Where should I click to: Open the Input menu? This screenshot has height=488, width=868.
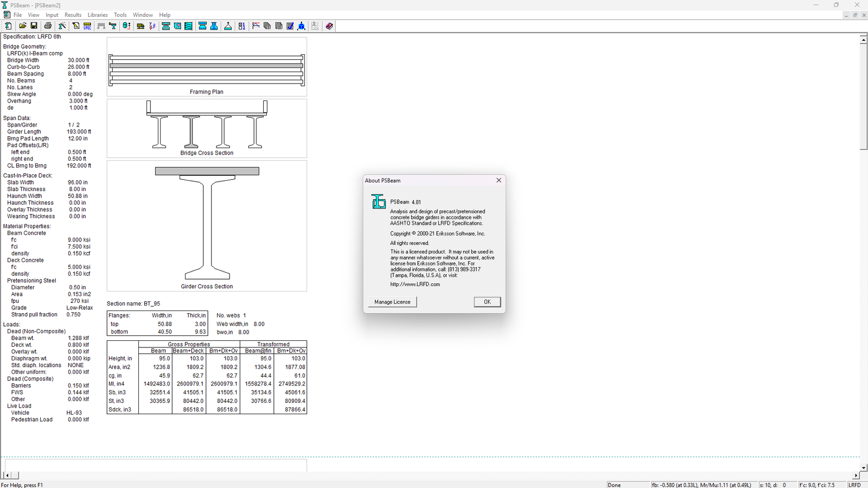click(x=52, y=15)
